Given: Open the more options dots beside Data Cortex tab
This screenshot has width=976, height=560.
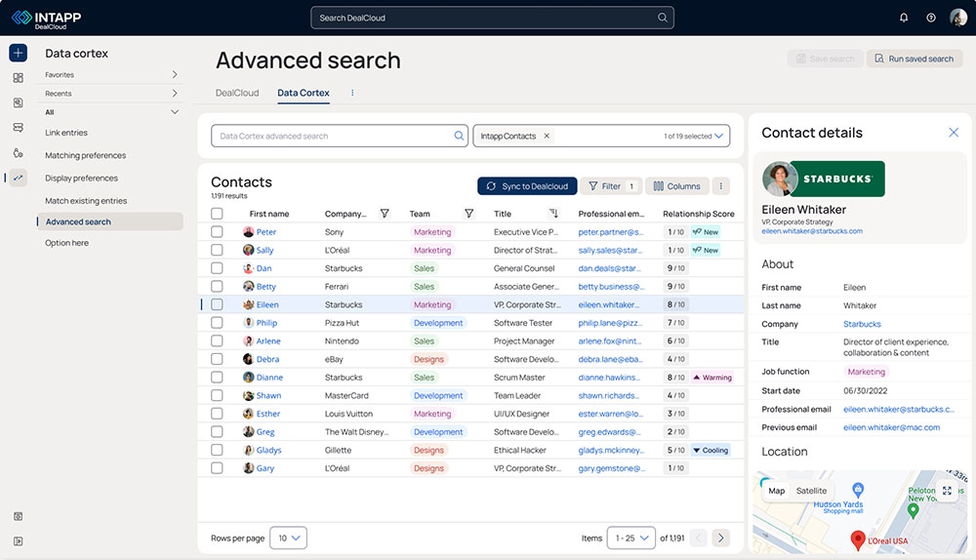Looking at the screenshot, I should 352,93.
